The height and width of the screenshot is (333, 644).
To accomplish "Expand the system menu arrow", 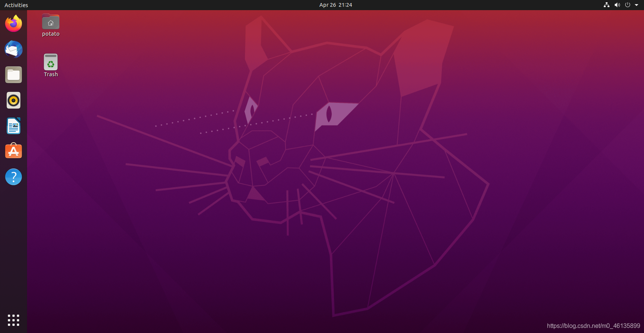I will click(x=636, y=5).
